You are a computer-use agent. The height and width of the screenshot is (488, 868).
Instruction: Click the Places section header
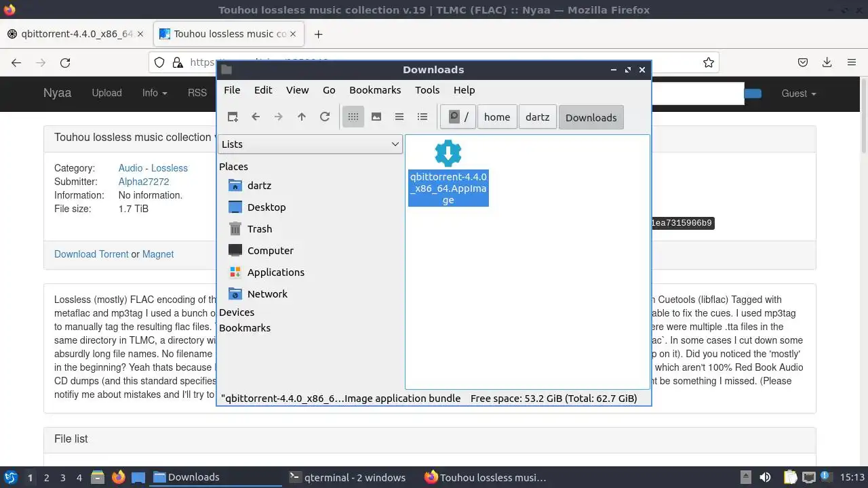233,166
